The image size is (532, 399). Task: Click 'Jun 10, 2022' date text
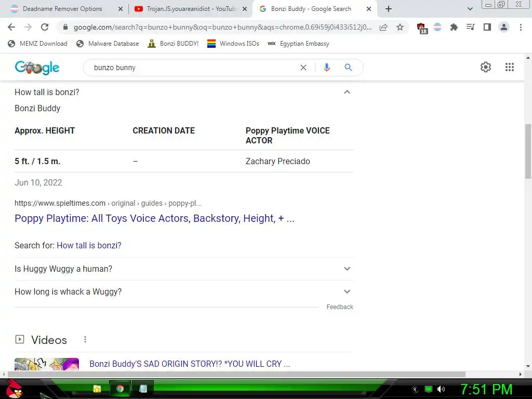pyautogui.click(x=38, y=182)
